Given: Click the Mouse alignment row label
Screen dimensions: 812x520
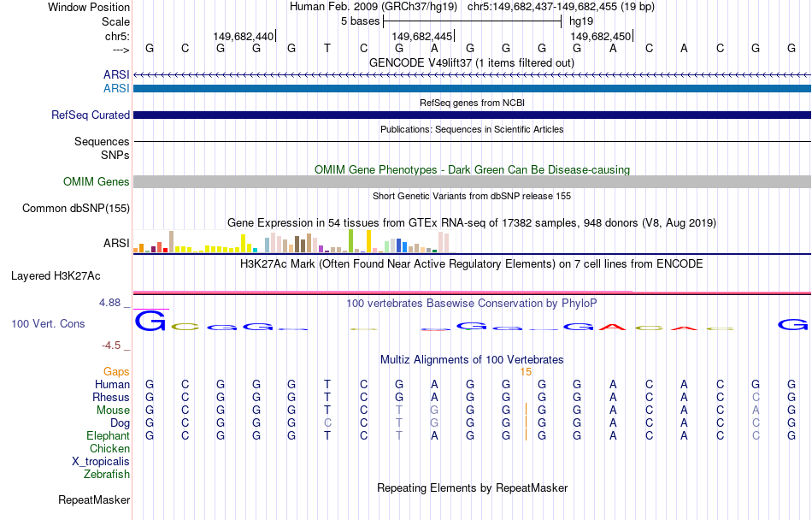Looking at the screenshot, I should click(x=113, y=411).
